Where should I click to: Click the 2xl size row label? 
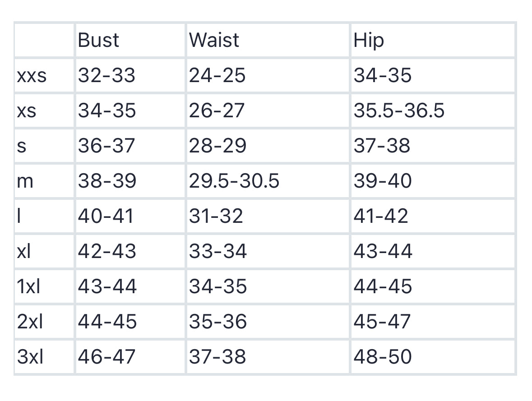click(x=30, y=322)
